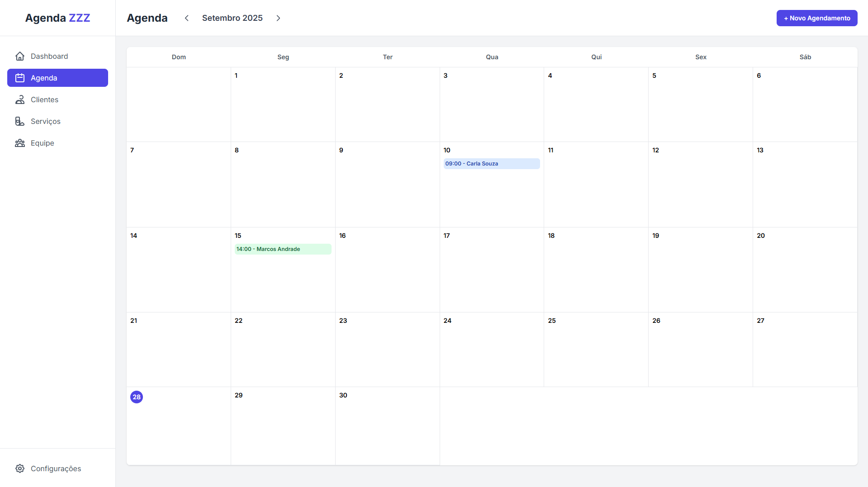Go to previous month with left chevron
The width and height of the screenshot is (868, 487).
click(187, 18)
